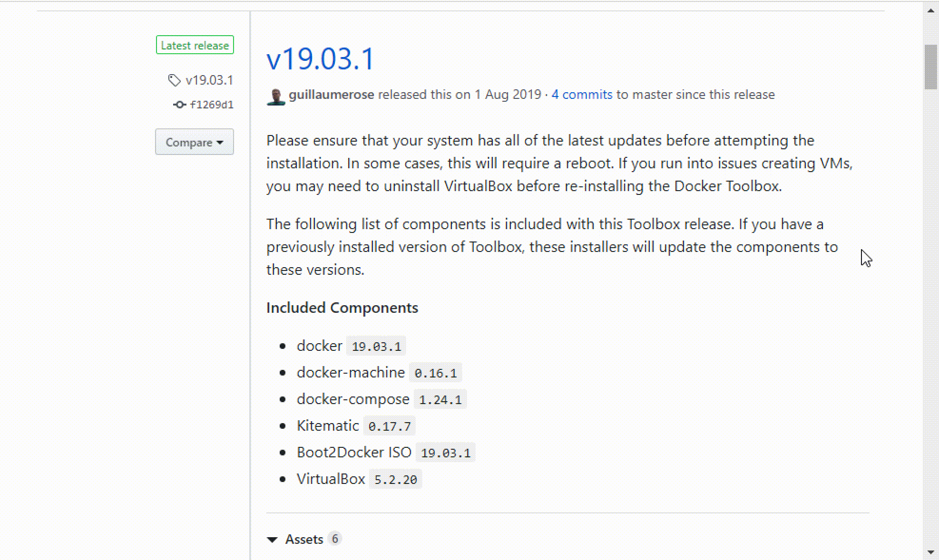Screen dimensions: 939x560
Task: Click the Latest release badge
Action: tap(195, 45)
